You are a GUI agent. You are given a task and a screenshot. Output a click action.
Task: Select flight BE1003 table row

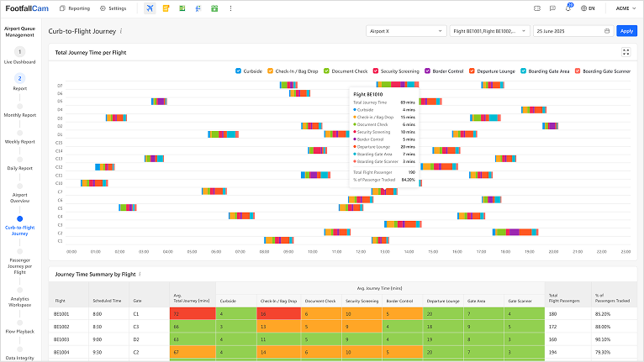343,339
